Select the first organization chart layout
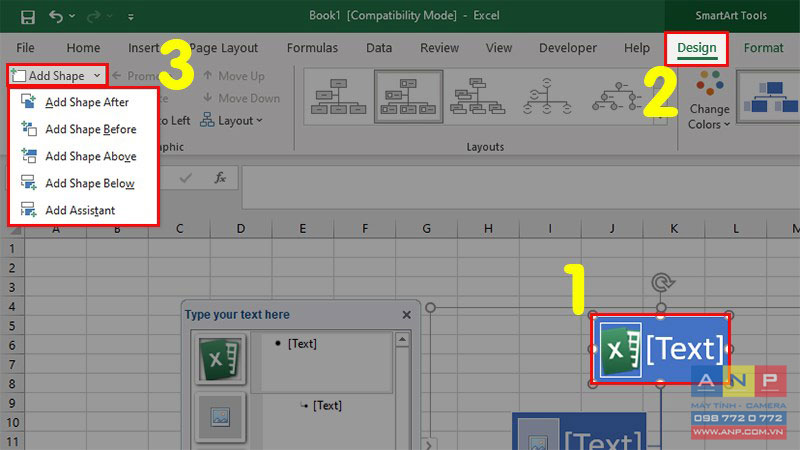Image resolution: width=800 pixels, height=450 pixels. (x=338, y=96)
